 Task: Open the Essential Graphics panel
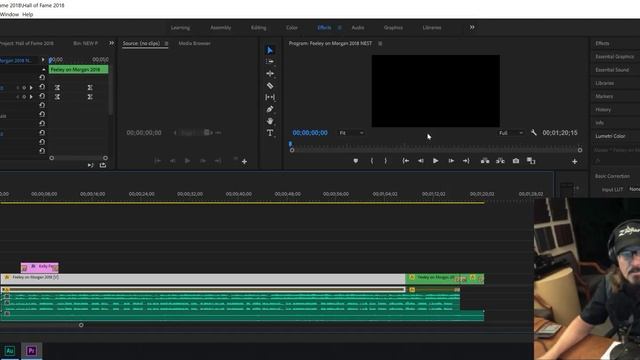(x=614, y=57)
